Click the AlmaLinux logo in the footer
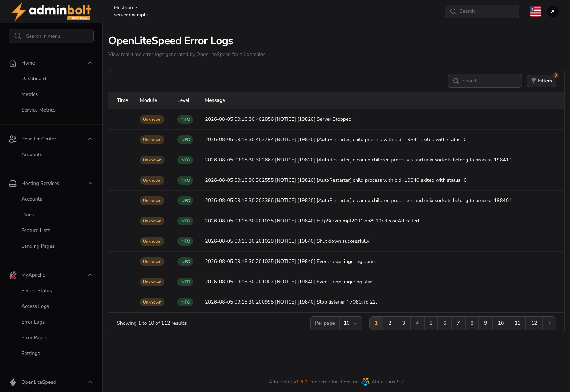 (366, 382)
